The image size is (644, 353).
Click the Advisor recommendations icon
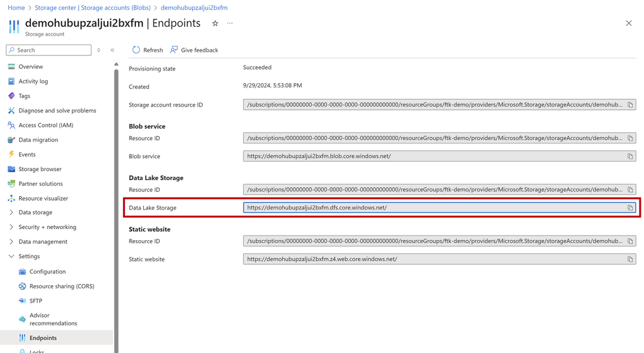[x=23, y=319]
